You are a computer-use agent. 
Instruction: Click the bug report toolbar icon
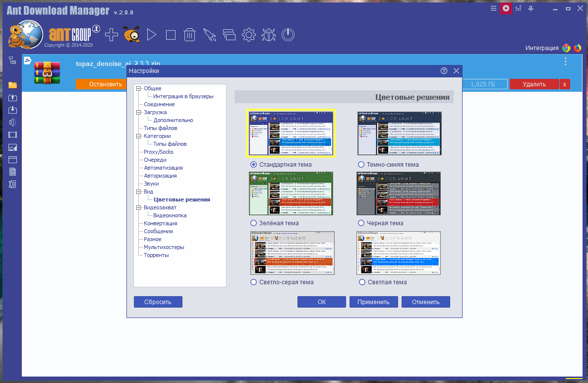point(269,35)
